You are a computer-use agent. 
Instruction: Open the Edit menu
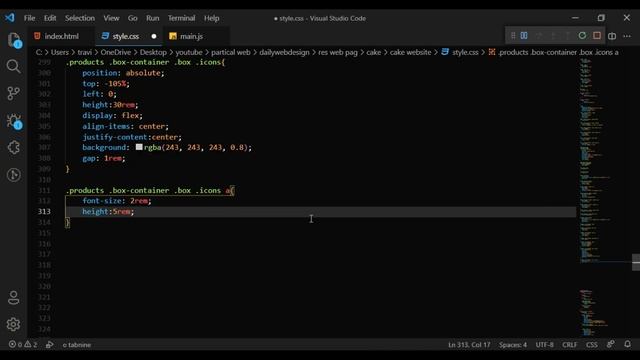click(x=50, y=18)
